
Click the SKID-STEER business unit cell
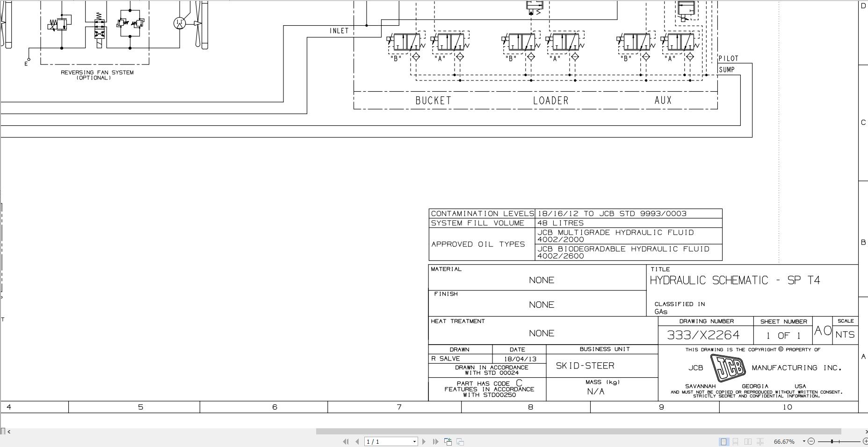click(x=602, y=366)
